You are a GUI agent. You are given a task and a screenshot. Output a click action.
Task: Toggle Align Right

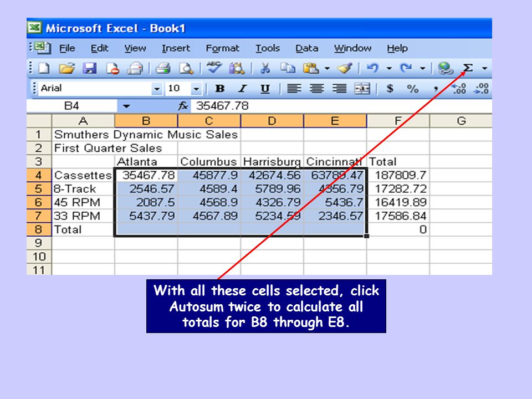339,89
